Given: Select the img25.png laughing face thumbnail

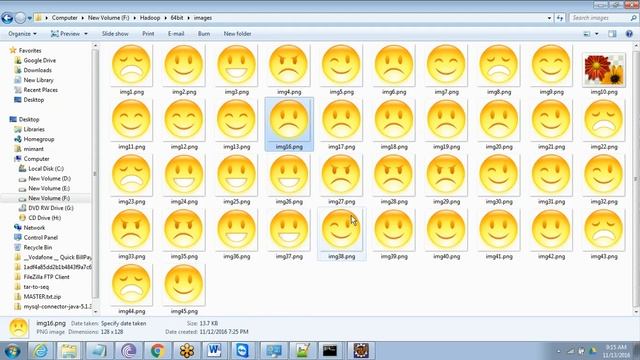Looking at the screenshot, I should [236, 175].
